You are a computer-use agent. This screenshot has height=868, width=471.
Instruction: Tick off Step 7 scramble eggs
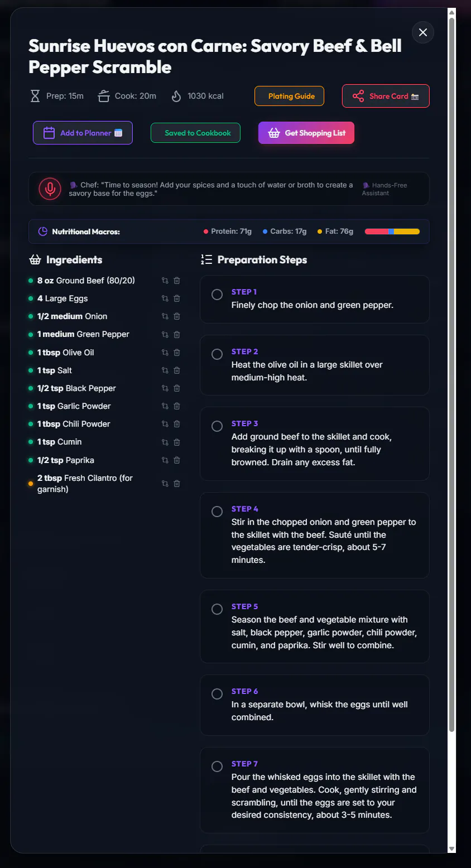217,766
